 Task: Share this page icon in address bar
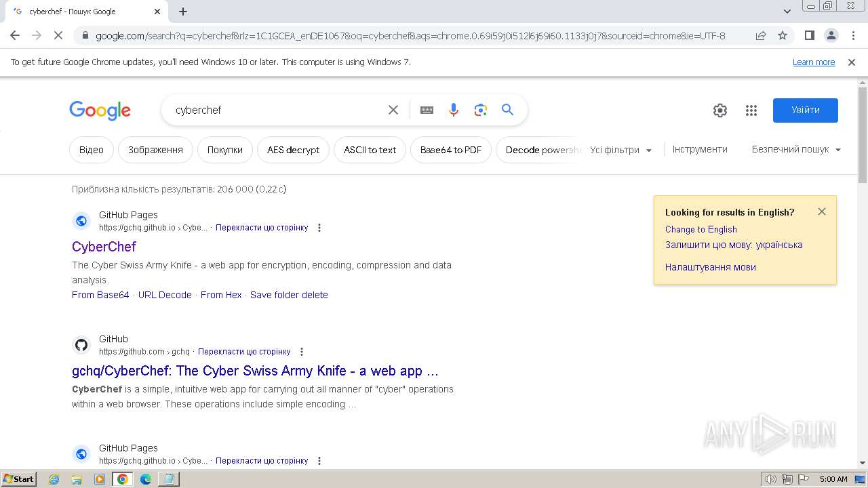click(x=761, y=35)
